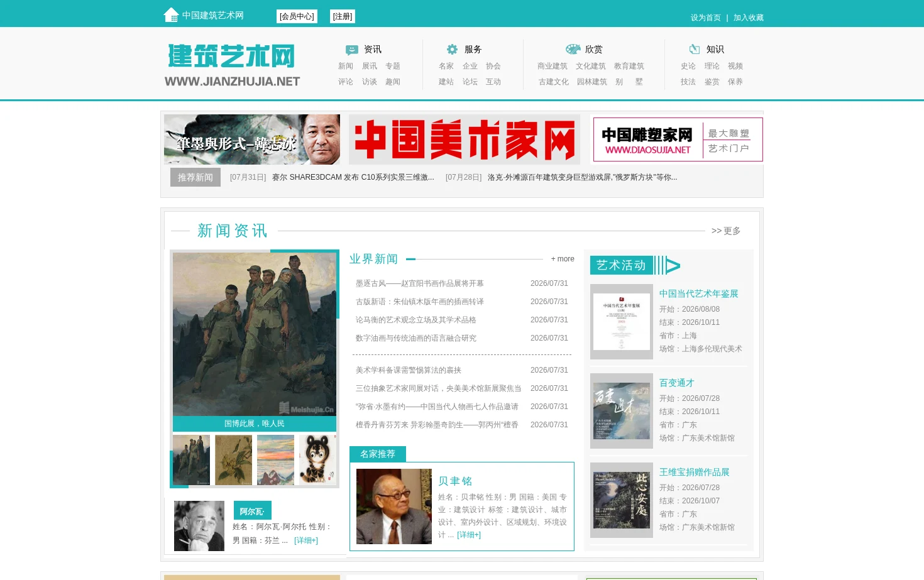
Task: Open the 专题 menu item
Action: tap(393, 66)
